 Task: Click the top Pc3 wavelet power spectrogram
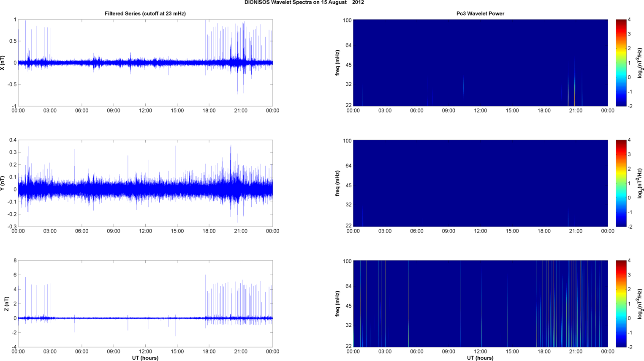pyautogui.click(x=480, y=63)
